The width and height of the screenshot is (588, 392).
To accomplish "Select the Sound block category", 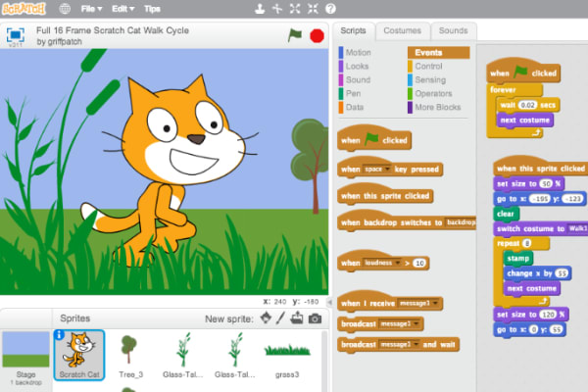I will [355, 80].
